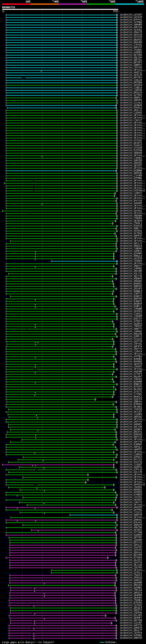This screenshot has height=644, width=146.
Task: Click hit label UniRef100_A3LY31
Action: click(x=131, y=273)
